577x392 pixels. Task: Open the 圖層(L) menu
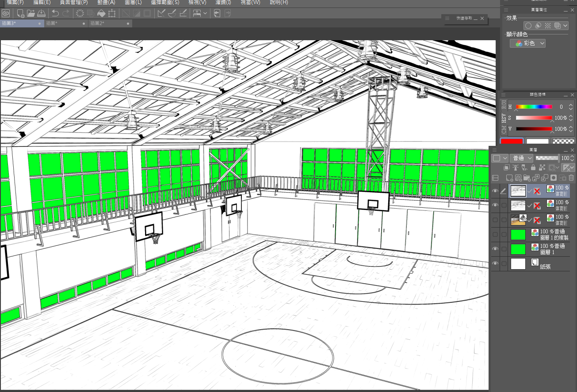(x=133, y=2)
